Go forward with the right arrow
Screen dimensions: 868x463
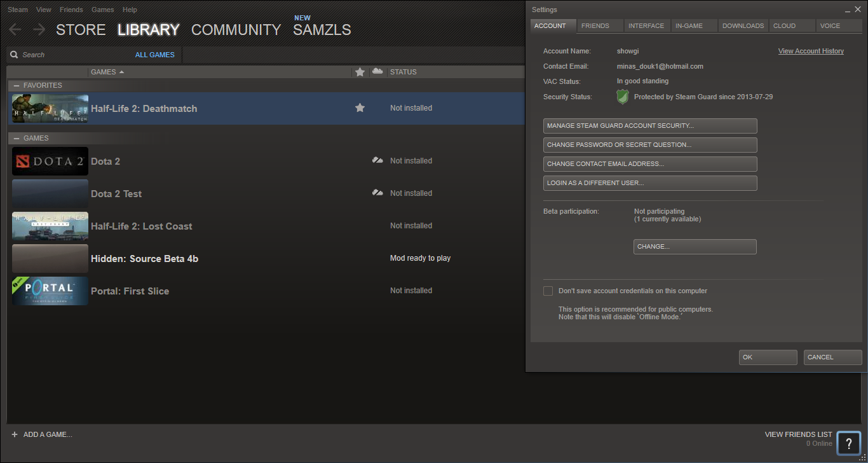pos(39,29)
